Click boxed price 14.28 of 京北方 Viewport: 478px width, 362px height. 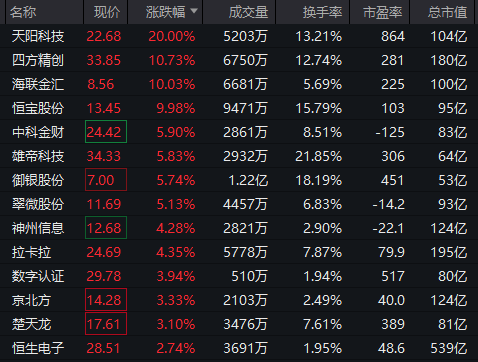point(106,300)
